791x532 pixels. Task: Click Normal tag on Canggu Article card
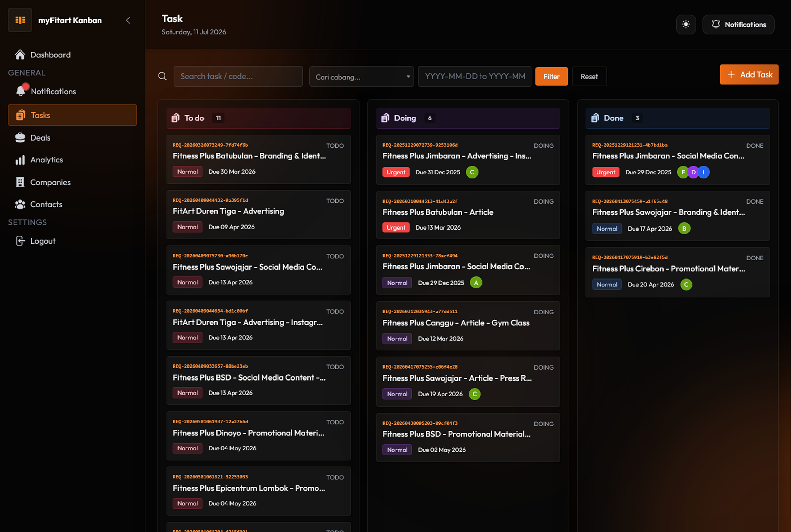[397, 339]
